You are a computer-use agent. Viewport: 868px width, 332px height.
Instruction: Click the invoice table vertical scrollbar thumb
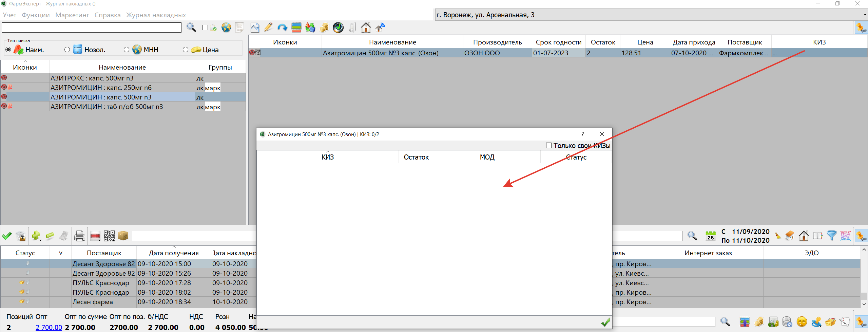tap(864, 296)
